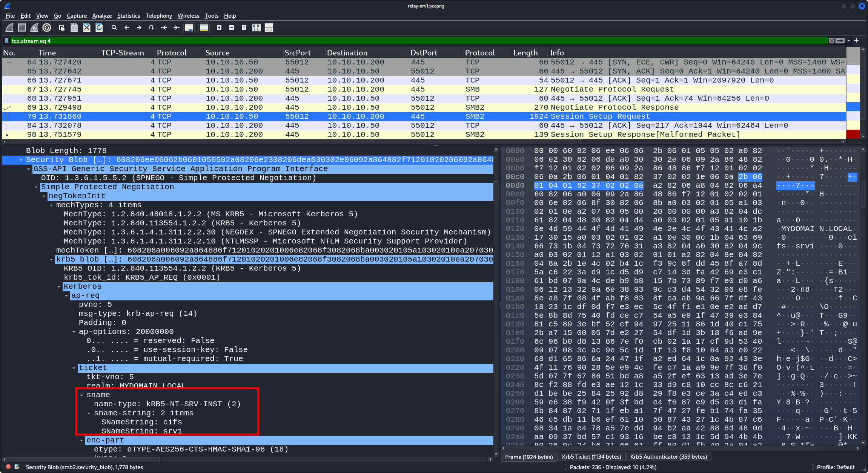Click the display filter input field
Screen dimensions: 868x473
pyautogui.click(x=419, y=41)
